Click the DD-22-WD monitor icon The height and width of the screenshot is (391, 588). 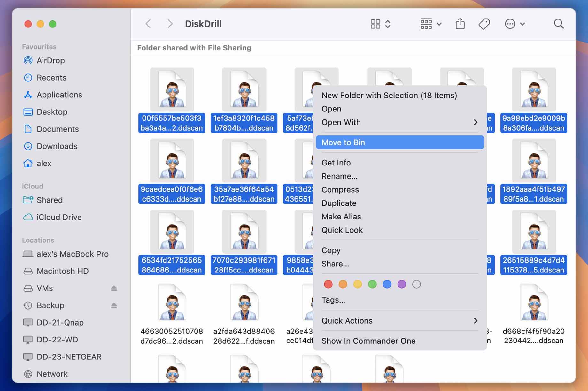28,340
